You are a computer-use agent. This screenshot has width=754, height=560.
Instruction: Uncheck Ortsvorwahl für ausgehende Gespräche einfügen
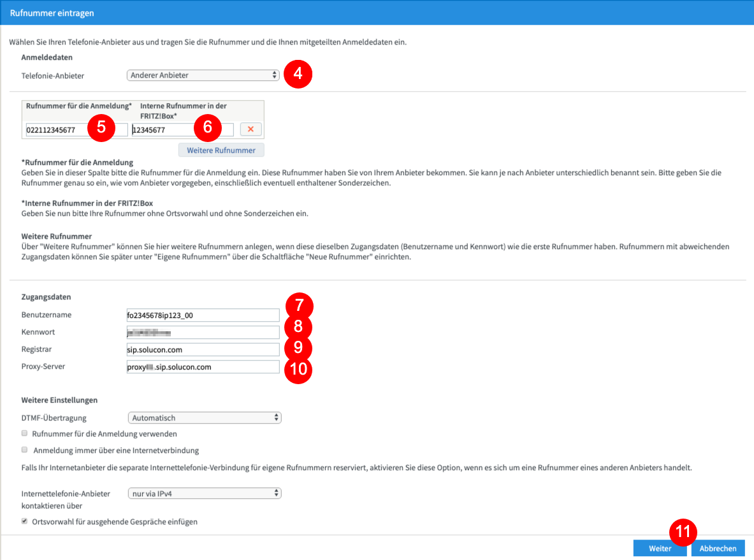[24, 521]
